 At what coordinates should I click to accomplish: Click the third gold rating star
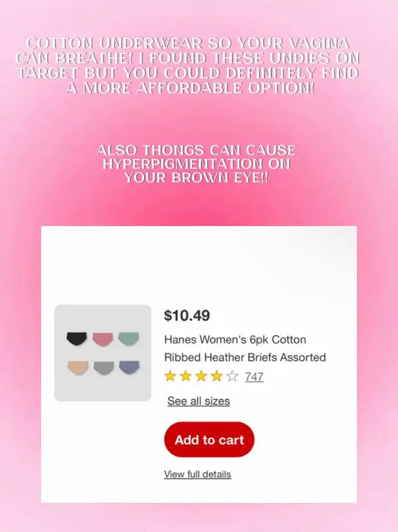pyautogui.click(x=201, y=376)
